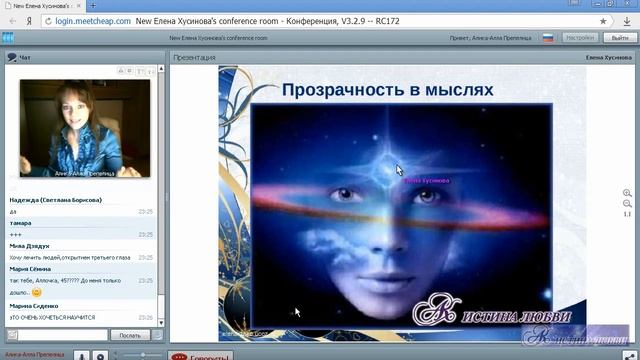Image resolution: width=640 pixels, height=360 pixels.
Task: Click the smiley emoji in Мария's message
Action: (36, 292)
